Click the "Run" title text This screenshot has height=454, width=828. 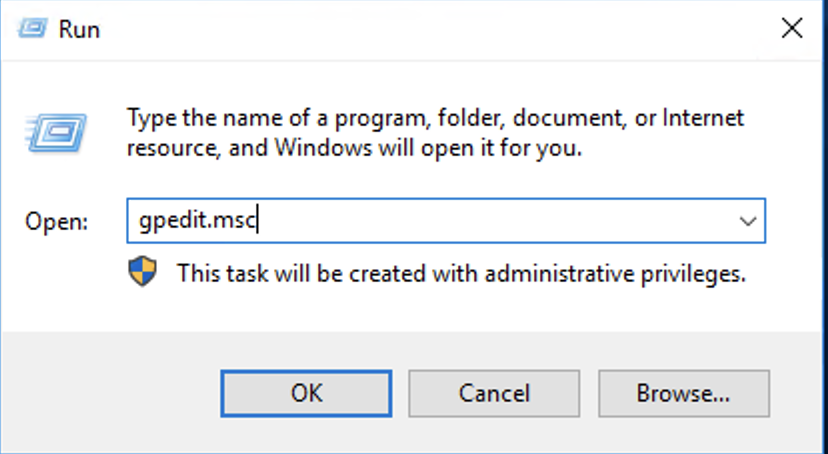[x=79, y=29]
